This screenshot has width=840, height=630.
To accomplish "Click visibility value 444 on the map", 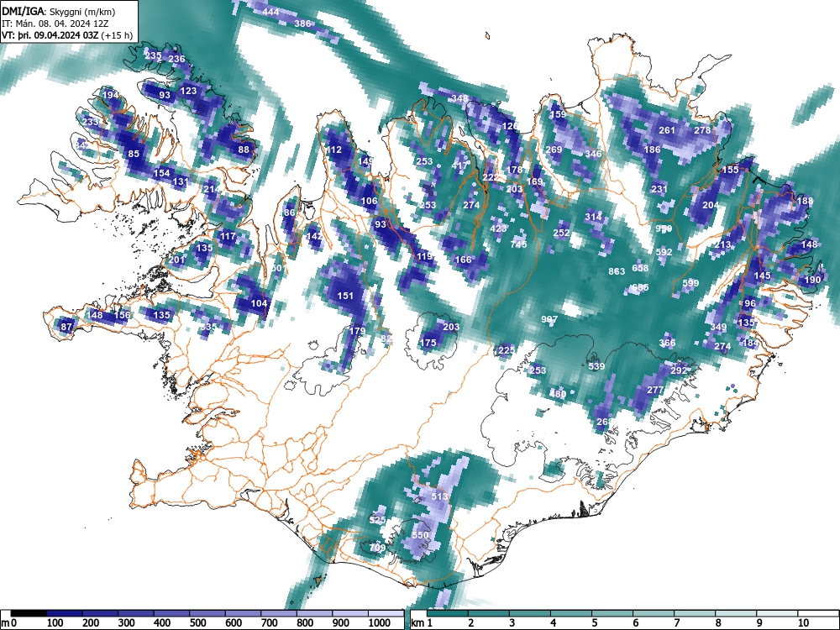I will [x=270, y=11].
